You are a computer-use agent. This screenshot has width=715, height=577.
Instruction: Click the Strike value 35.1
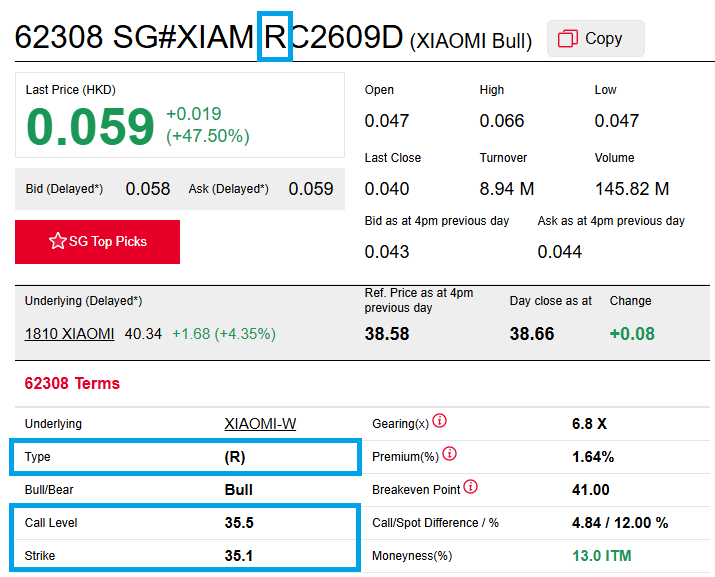coord(239,556)
